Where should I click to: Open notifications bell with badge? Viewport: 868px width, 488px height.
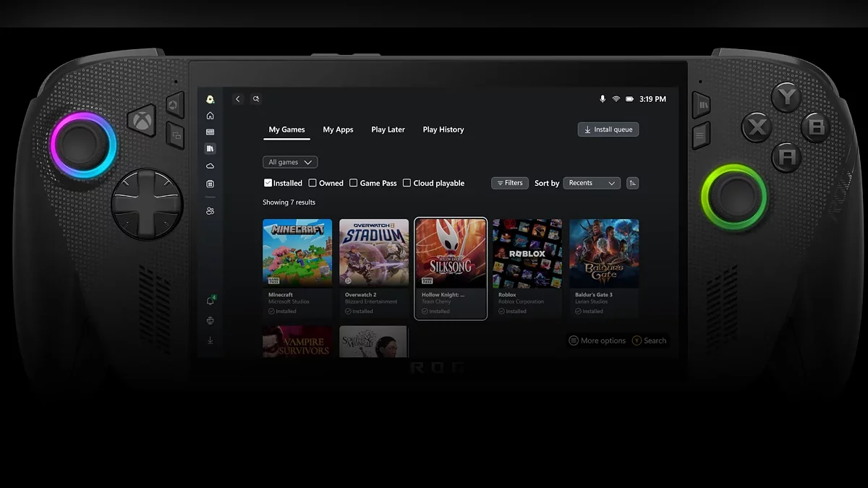tap(210, 301)
